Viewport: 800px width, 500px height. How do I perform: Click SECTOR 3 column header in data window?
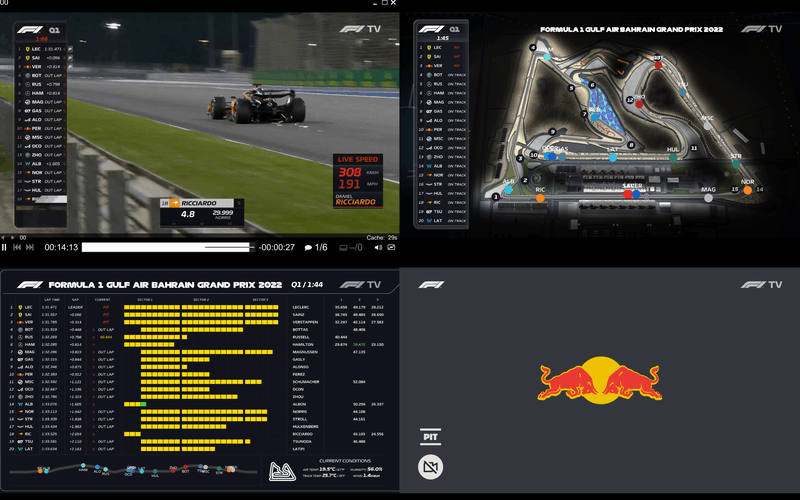260,299
